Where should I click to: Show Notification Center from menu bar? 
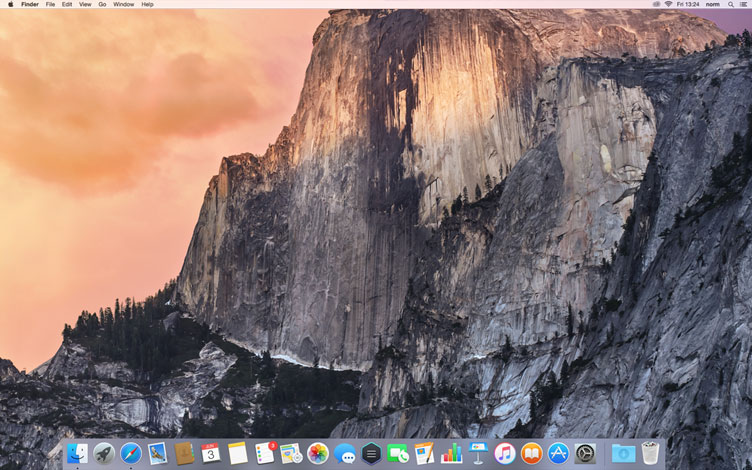coord(741,4)
